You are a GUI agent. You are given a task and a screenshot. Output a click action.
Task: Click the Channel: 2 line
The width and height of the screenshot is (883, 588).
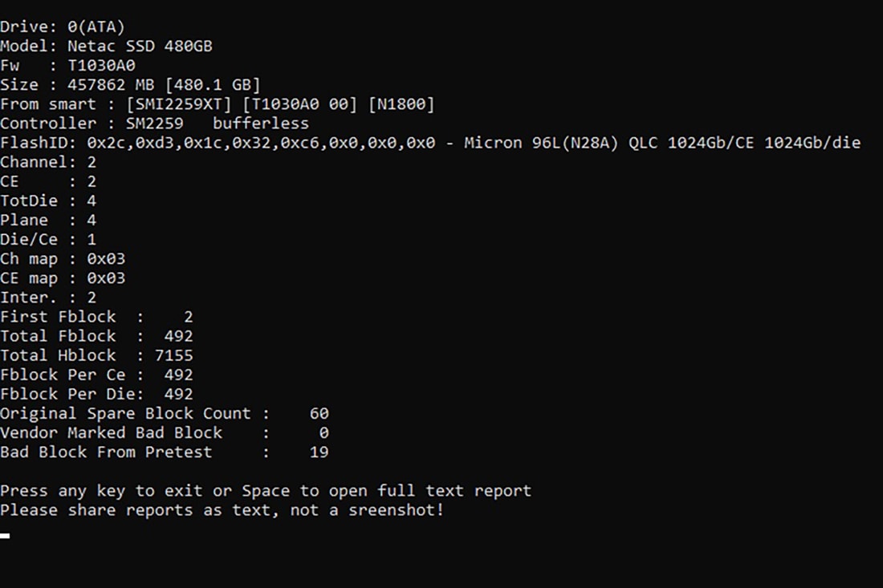pos(48,162)
